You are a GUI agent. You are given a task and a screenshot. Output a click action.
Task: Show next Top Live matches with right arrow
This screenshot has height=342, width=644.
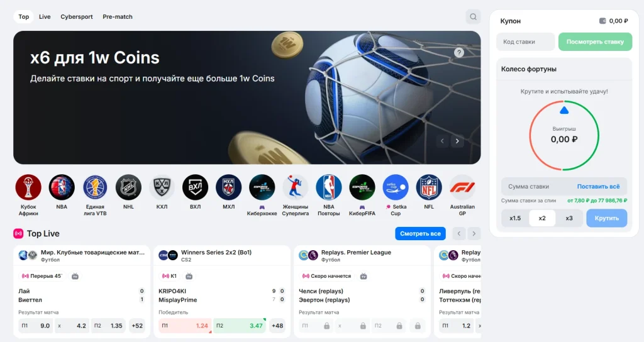click(474, 234)
